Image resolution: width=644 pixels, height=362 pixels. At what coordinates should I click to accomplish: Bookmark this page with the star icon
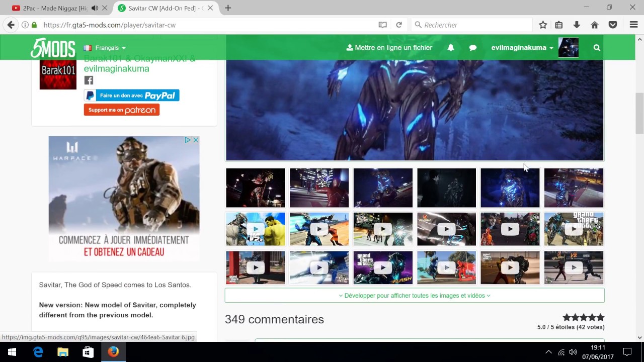pos(543,25)
